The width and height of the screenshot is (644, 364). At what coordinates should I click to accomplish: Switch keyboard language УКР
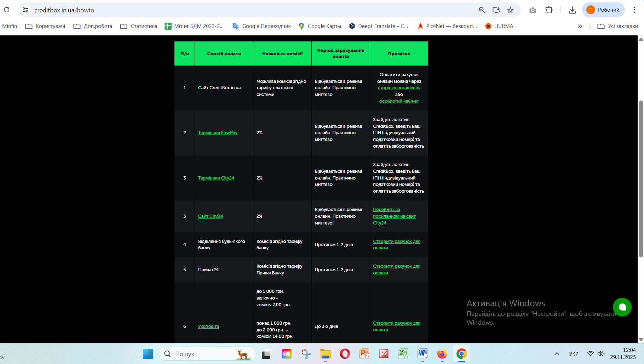pyautogui.click(x=574, y=354)
